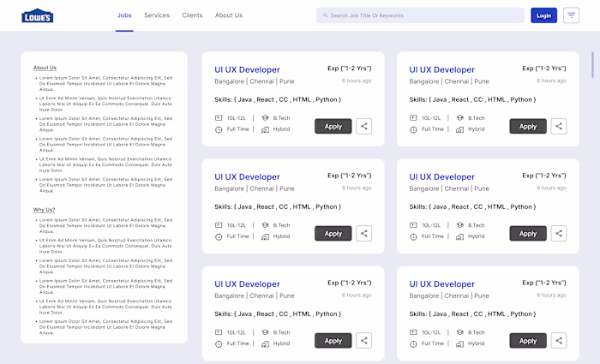Share the bottom-right UI UX Developer job card
600x364 pixels.
(559, 340)
